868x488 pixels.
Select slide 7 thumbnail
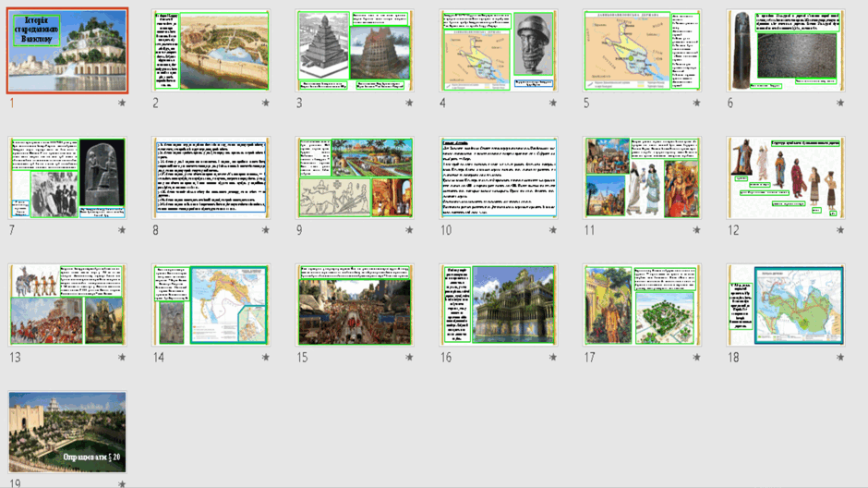67,177
